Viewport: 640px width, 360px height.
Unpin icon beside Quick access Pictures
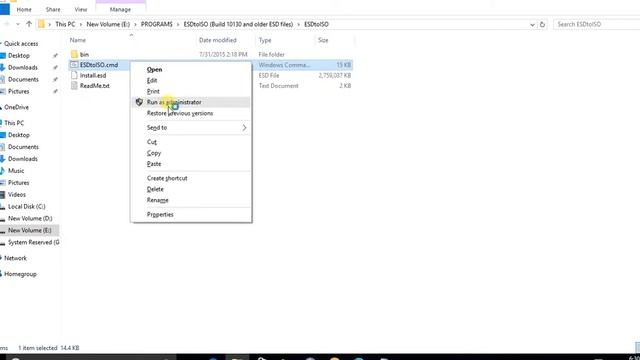(55, 91)
